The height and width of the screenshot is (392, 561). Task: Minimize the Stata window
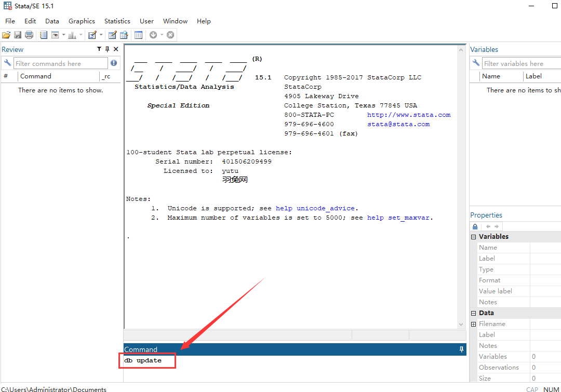[531, 6]
